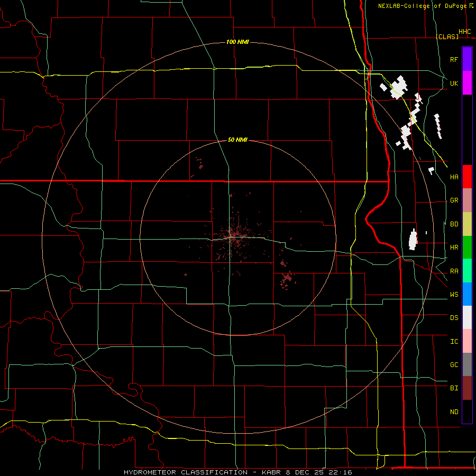
Task: Pick the mint green RA legend swatch
Action: point(467,271)
